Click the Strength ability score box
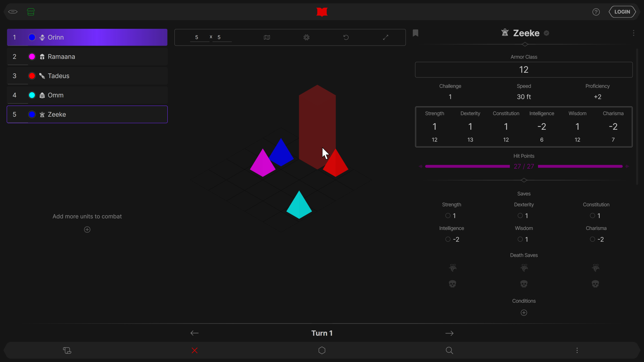The image size is (644, 362). [x=435, y=127]
